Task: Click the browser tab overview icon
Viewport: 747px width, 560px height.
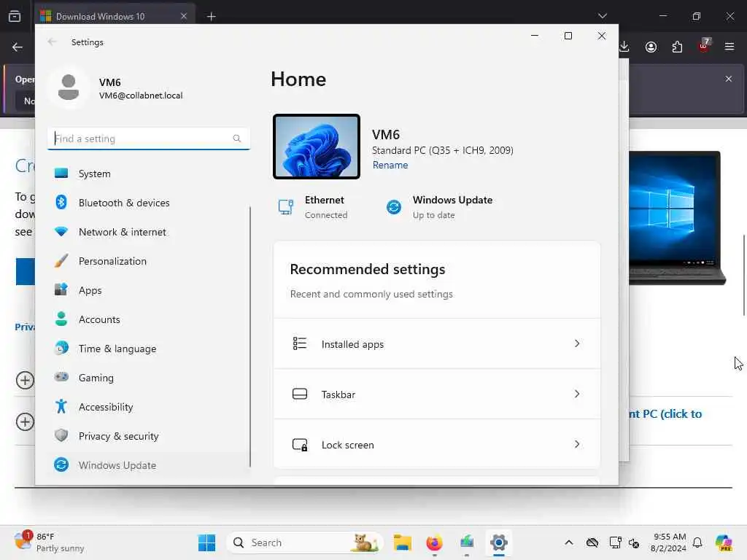Action: (x=15, y=17)
